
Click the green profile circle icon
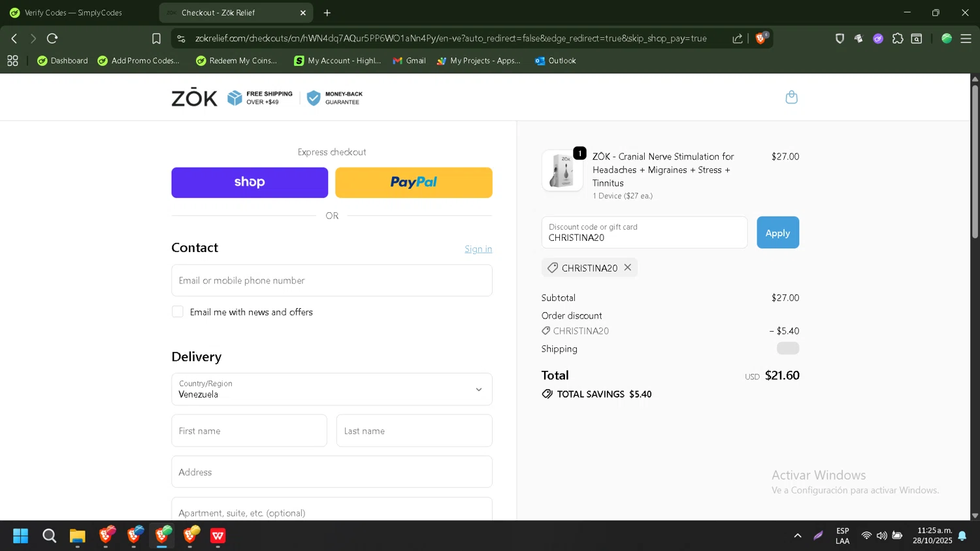click(947, 39)
